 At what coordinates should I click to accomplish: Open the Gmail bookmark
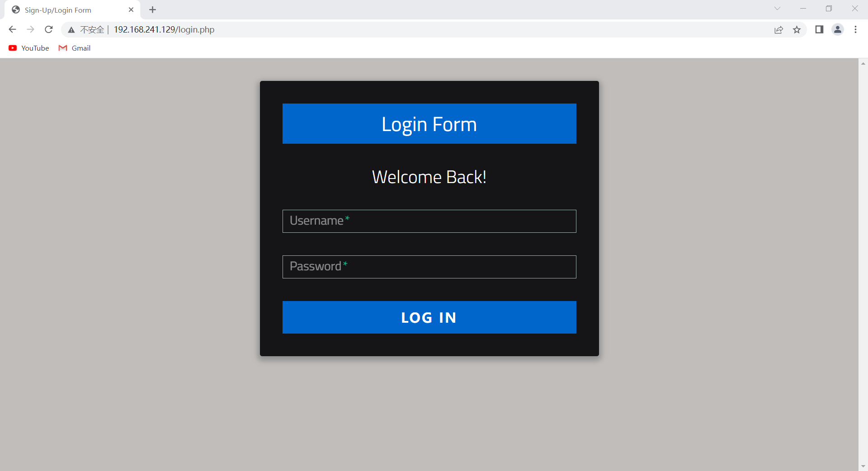point(75,48)
